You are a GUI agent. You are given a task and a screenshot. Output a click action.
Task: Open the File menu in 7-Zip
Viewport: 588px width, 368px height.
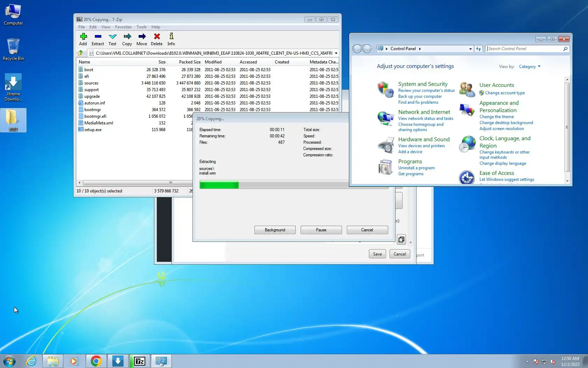pyautogui.click(x=82, y=27)
